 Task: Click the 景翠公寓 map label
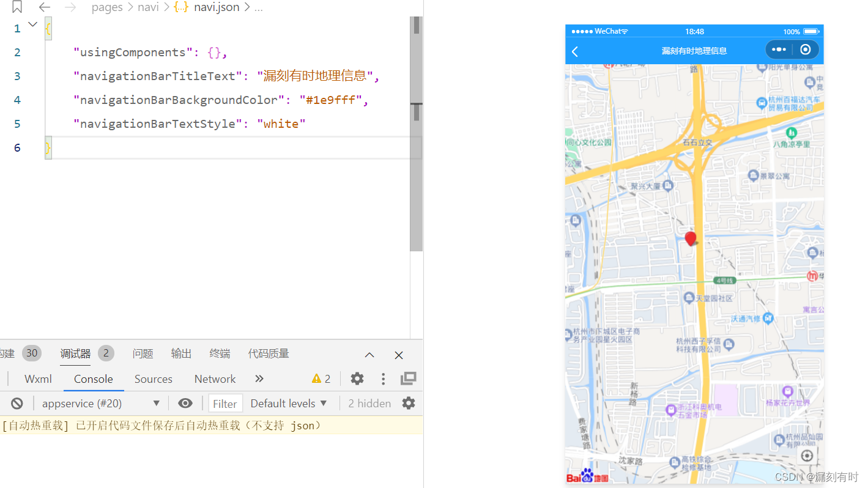click(x=774, y=176)
